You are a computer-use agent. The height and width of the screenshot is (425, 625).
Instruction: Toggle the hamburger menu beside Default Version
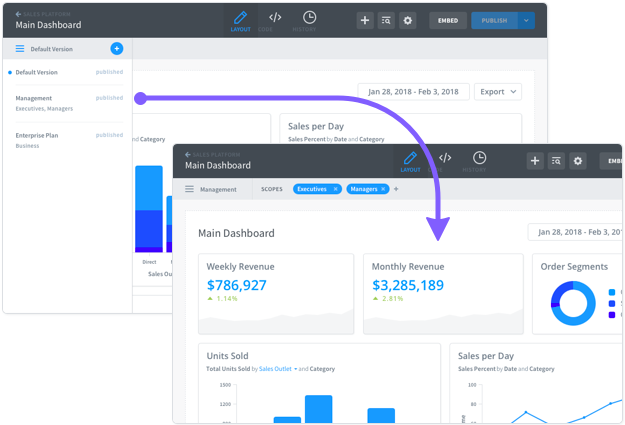point(20,49)
